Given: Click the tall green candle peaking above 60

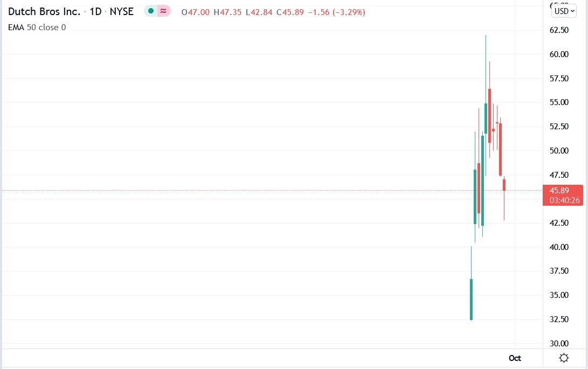Looking at the screenshot, I should point(486,119).
